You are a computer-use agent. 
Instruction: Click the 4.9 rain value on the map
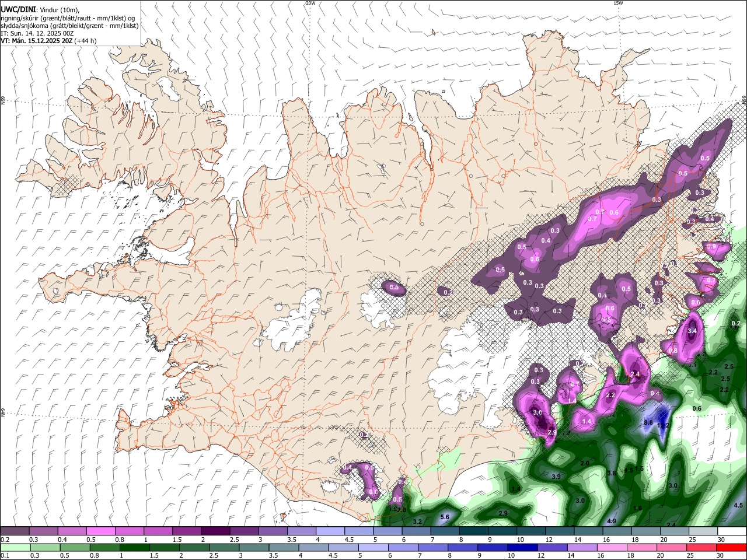pyautogui.click(x=612, y=521)
